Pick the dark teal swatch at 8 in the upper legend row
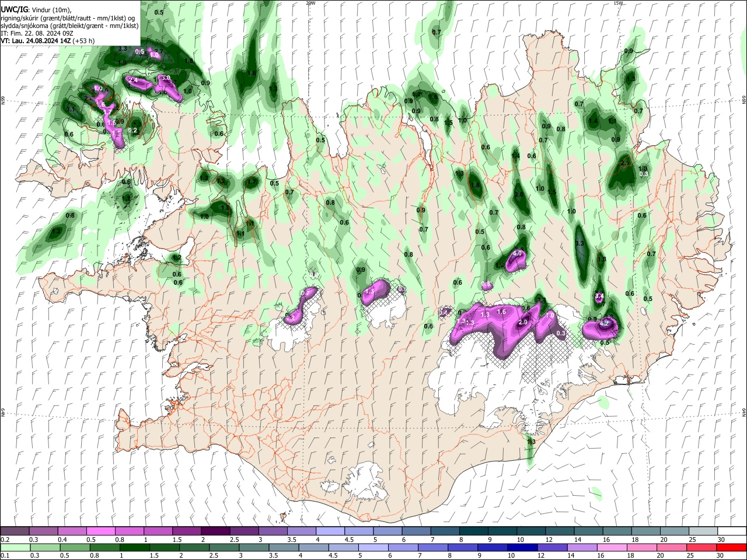747x560 pixels. click(x=473, y=531)
